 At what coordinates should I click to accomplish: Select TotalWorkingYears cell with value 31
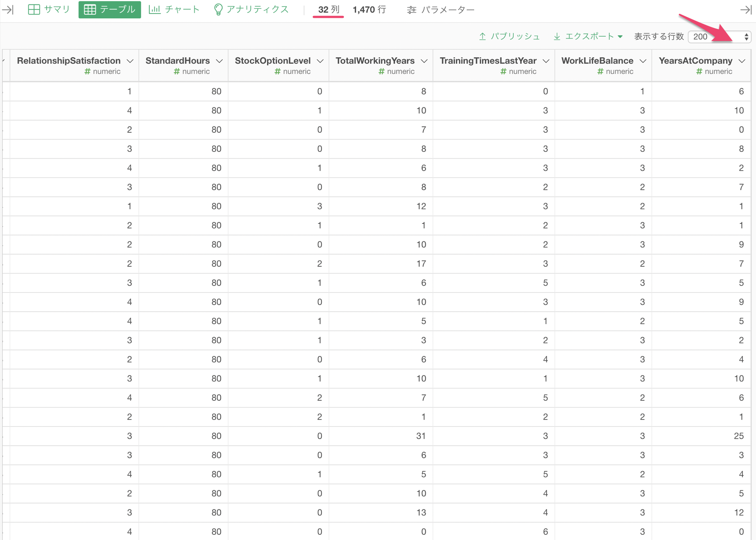(381, 436)
